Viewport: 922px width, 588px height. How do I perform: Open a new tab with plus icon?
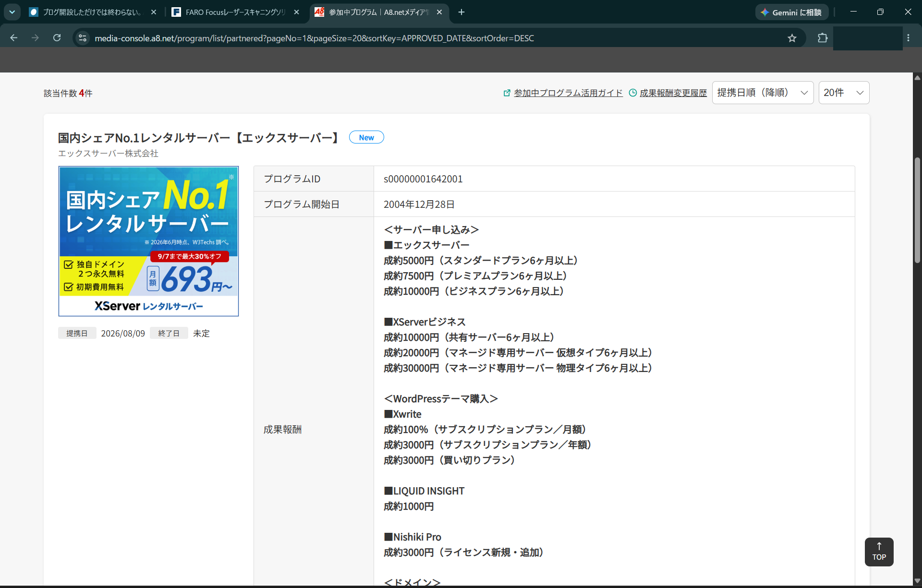click(461, 12)
